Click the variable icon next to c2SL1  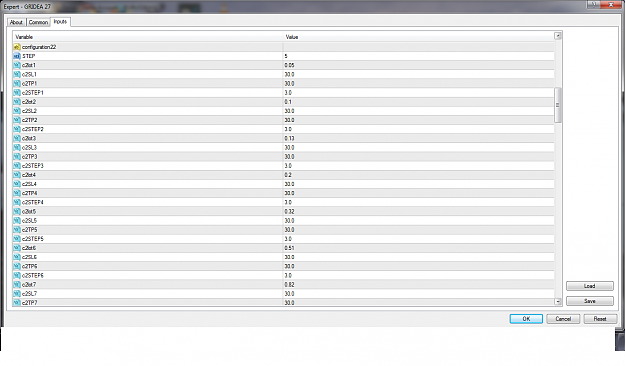(x=17, y=75)
